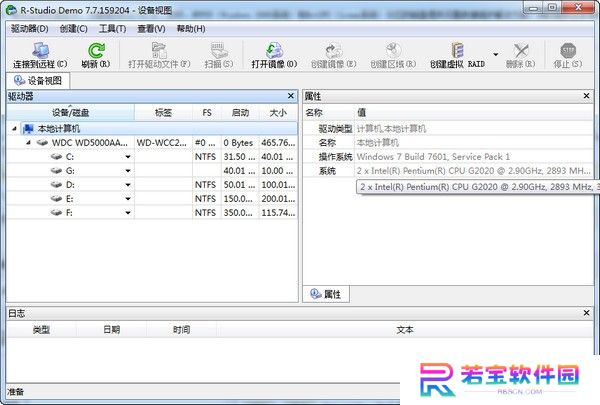Select the 31.50 ... start cell of C:
Viewport: 600px width, 405px height.
pyautogui.click(x=240, y=157)
